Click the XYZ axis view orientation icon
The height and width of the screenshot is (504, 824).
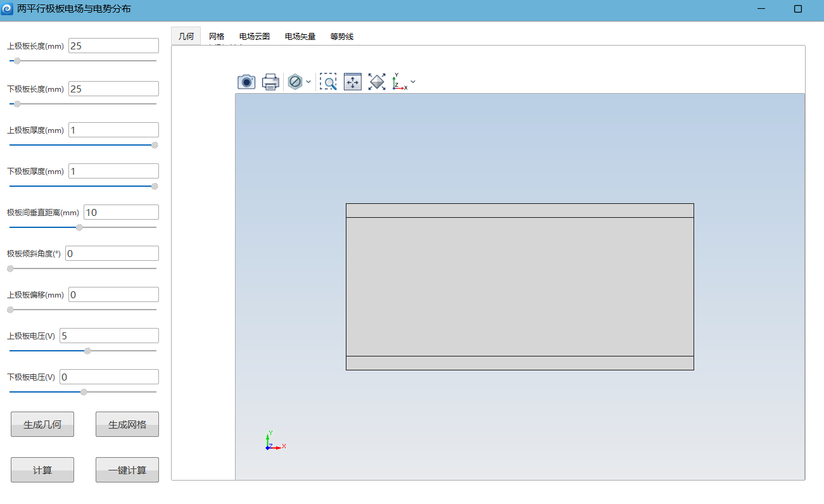point(400,82)
